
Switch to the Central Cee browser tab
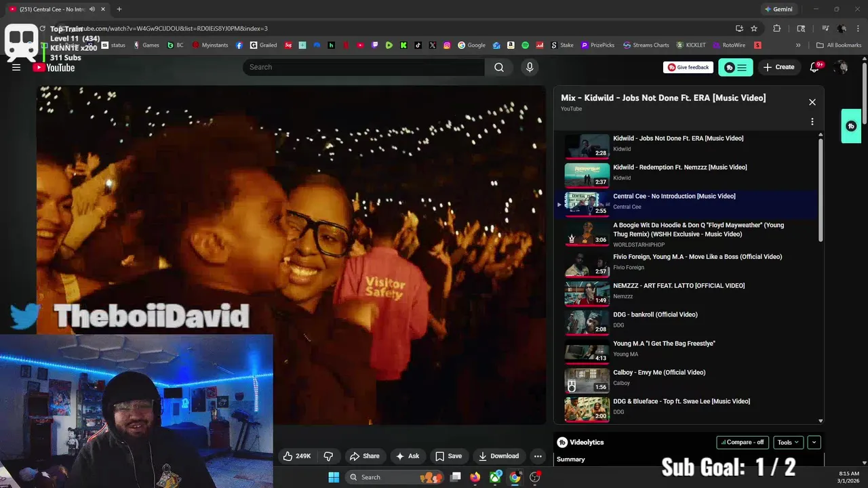(x=56, y=9)
